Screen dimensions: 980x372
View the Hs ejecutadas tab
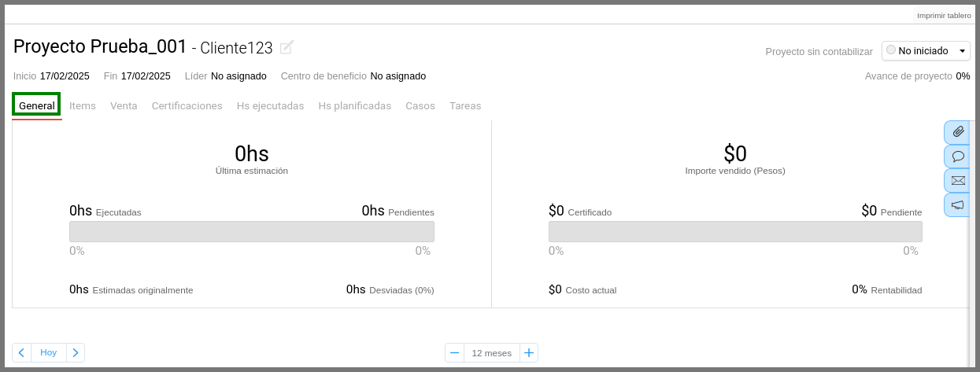click(270, 105)
